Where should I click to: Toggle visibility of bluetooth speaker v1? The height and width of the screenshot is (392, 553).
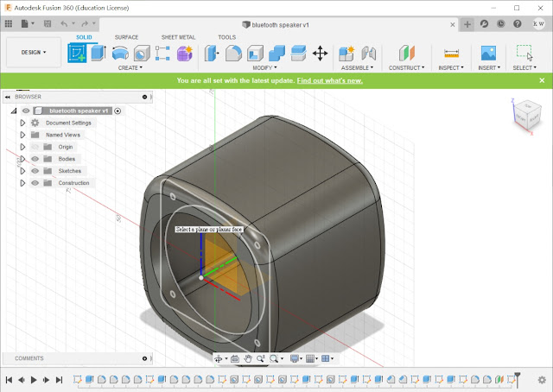pos(26,111)
